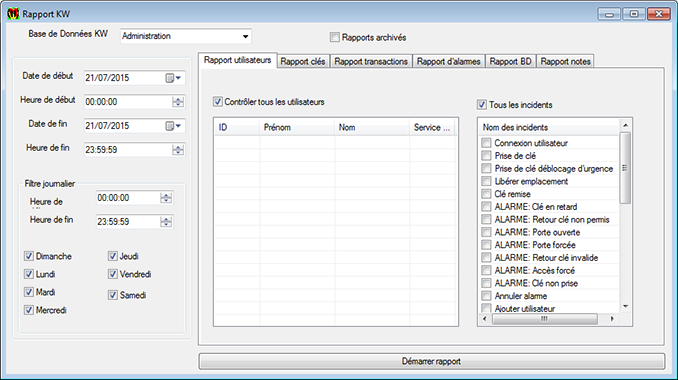This screenshot has width=678, height=380.
Task: Check ALARME: Clé non prise
Action: 486,283
